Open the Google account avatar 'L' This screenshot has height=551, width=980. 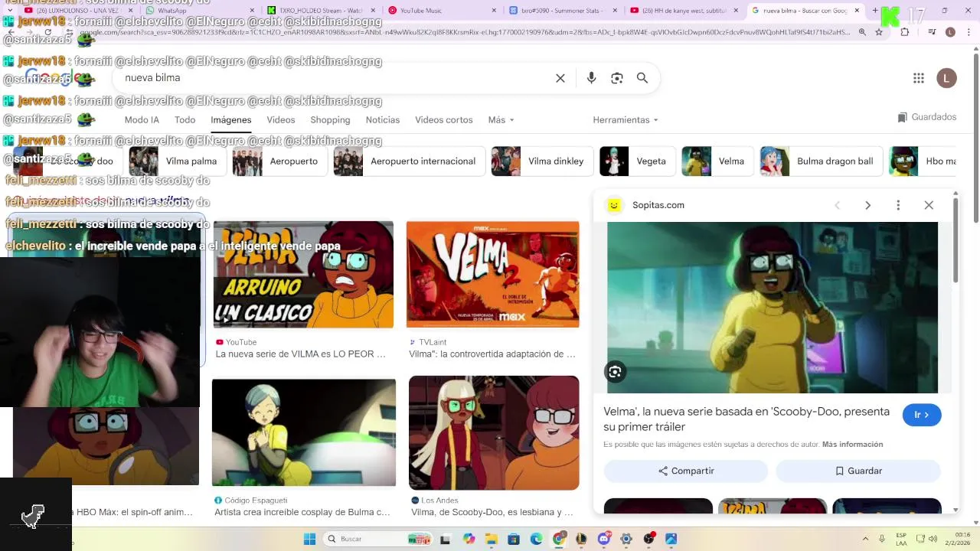(x=946, y=78)
